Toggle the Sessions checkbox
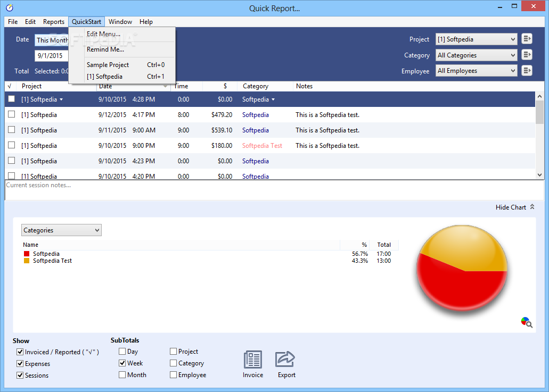This screenshot has height=392, width=549. tap(20, 375)
